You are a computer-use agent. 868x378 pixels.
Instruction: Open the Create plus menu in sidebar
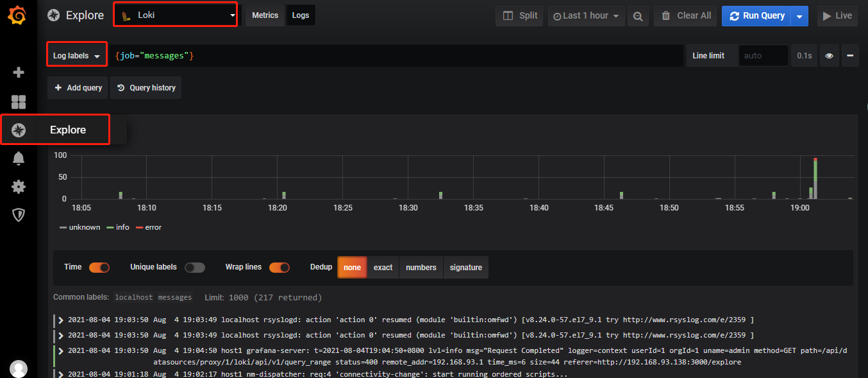pos(19,73)
